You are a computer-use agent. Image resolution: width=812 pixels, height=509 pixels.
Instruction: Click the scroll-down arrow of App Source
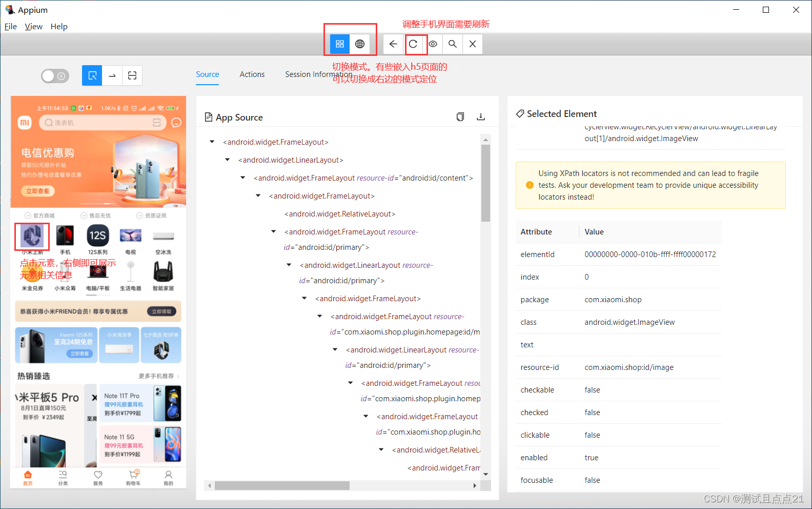pos(485,475)
